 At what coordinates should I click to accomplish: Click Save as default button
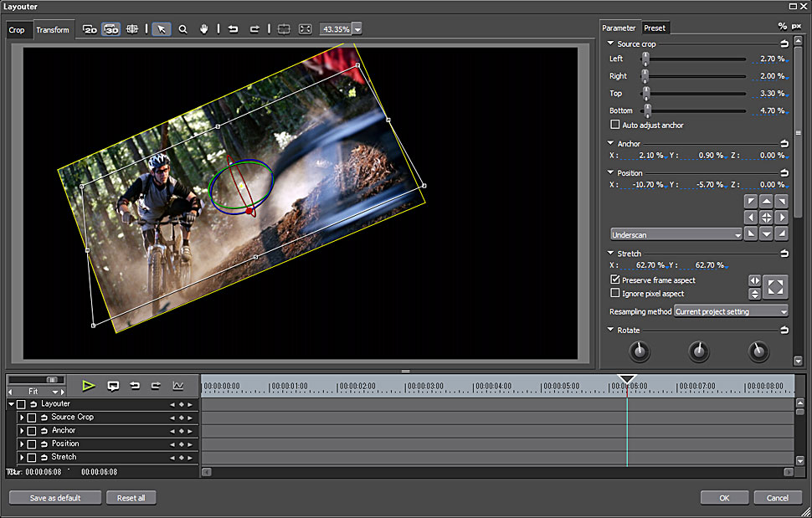[55, 498]
